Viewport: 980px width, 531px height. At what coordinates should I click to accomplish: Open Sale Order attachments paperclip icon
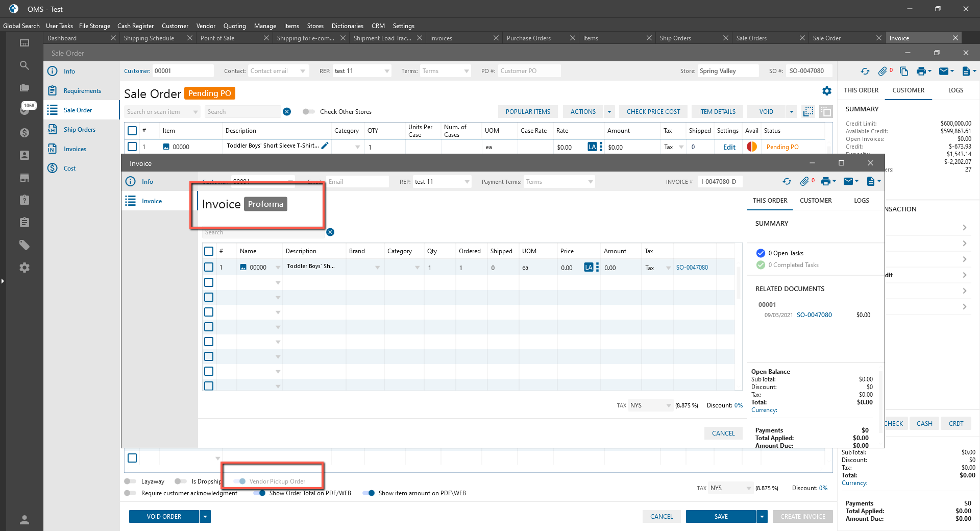click(x=883, y=71)
